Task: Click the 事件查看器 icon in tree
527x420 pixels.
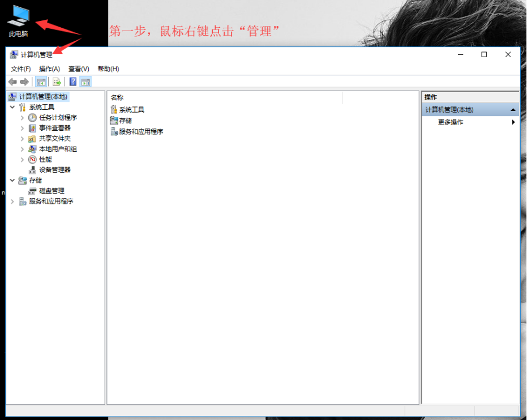Action: (32, 128)
